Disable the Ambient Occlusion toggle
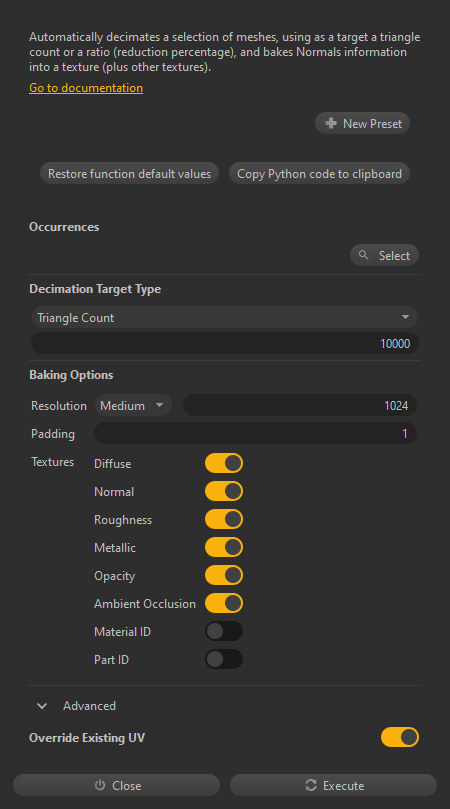This screenshot has height=809, width=450. (x=224, y=603)
